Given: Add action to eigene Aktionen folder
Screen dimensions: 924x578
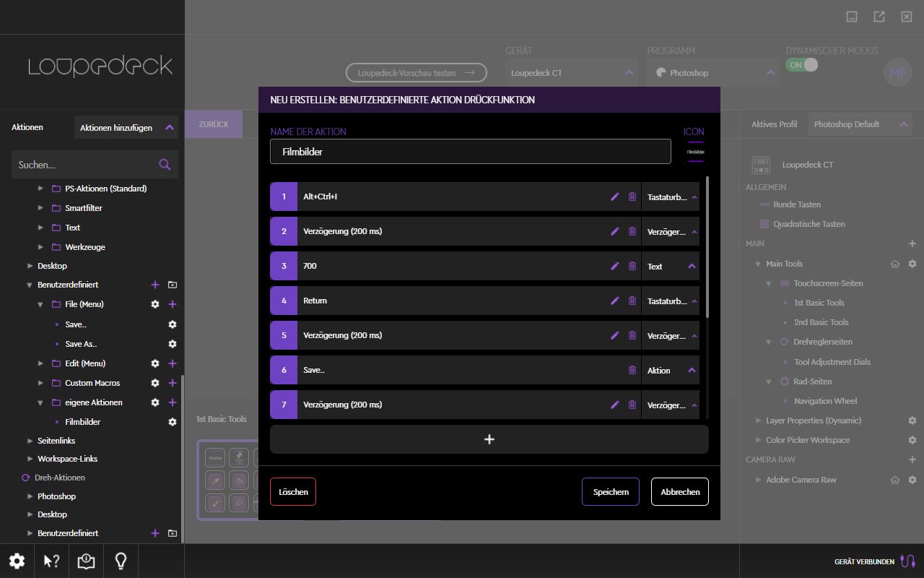Looking at the screenshot, I should click(x=173, y=402).
